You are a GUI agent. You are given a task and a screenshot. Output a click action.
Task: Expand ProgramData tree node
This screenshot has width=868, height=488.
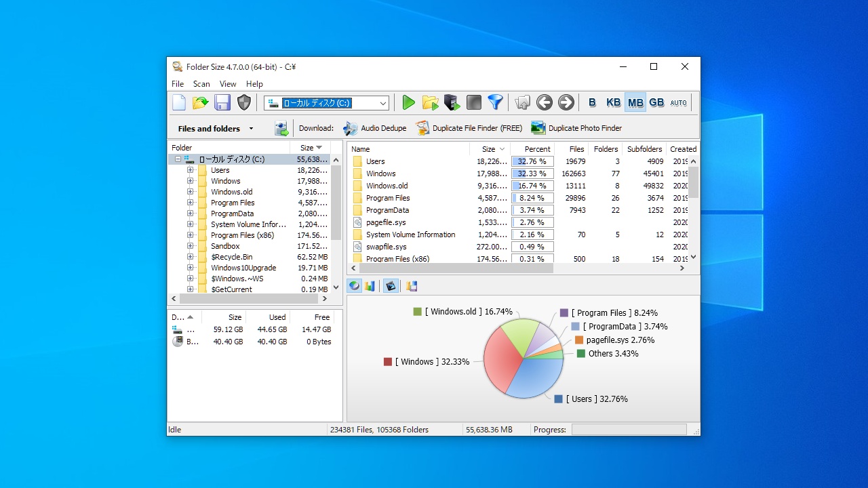coord(191,213)
